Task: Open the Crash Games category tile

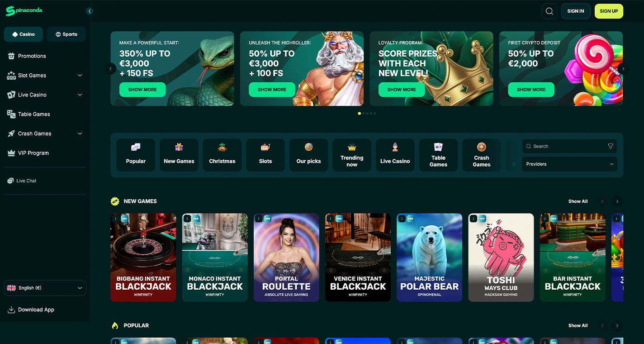Action: coord(481,155)
